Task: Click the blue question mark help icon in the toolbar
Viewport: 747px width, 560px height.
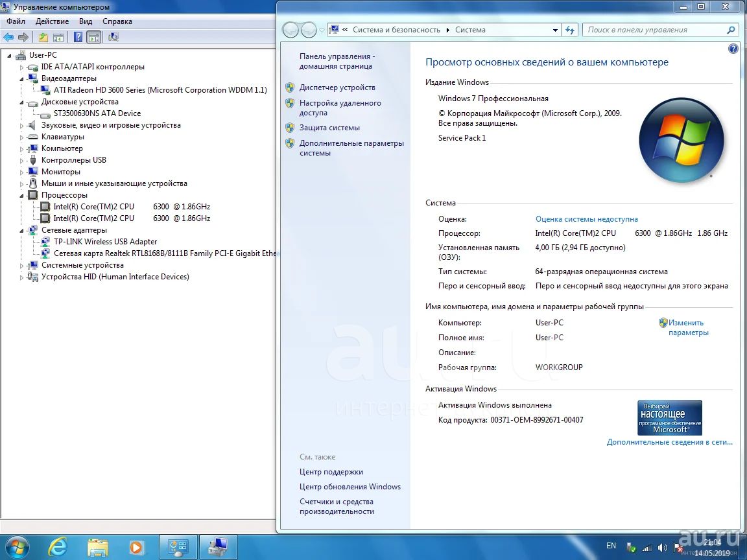Action: pos(78,37)
